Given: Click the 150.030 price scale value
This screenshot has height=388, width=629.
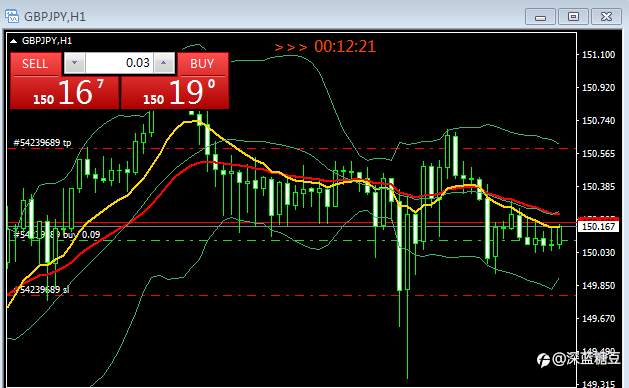Looking at the screenshot, I should point(598,252).
